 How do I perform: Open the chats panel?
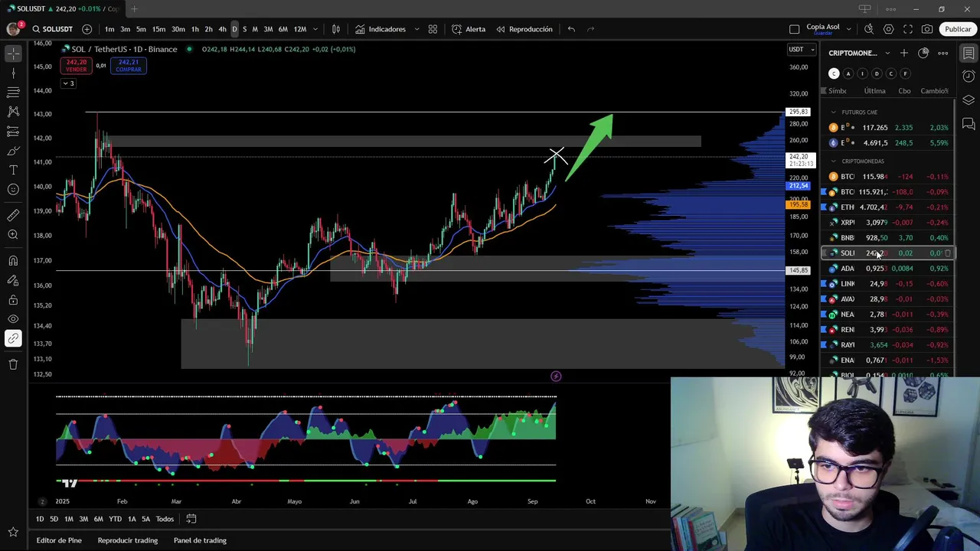pos(969,124)
